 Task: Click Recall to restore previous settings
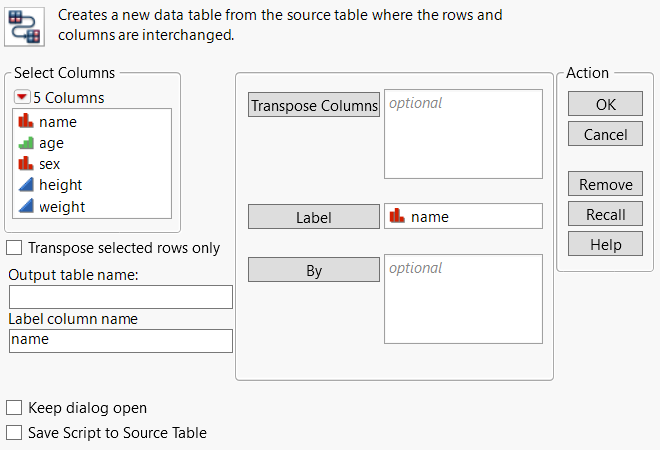605,215
